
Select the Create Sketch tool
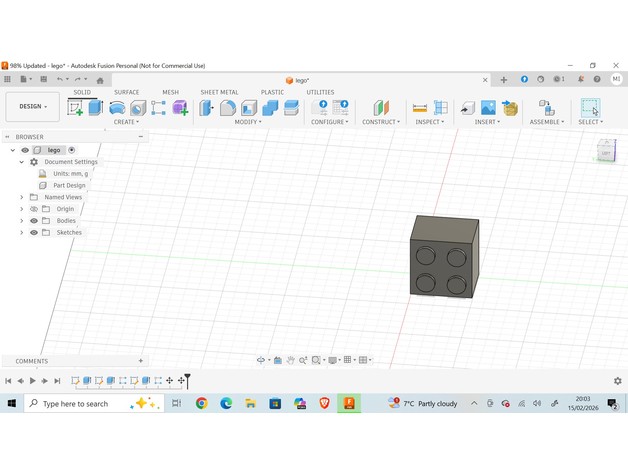pyautogui.click(x=75, y=108)
